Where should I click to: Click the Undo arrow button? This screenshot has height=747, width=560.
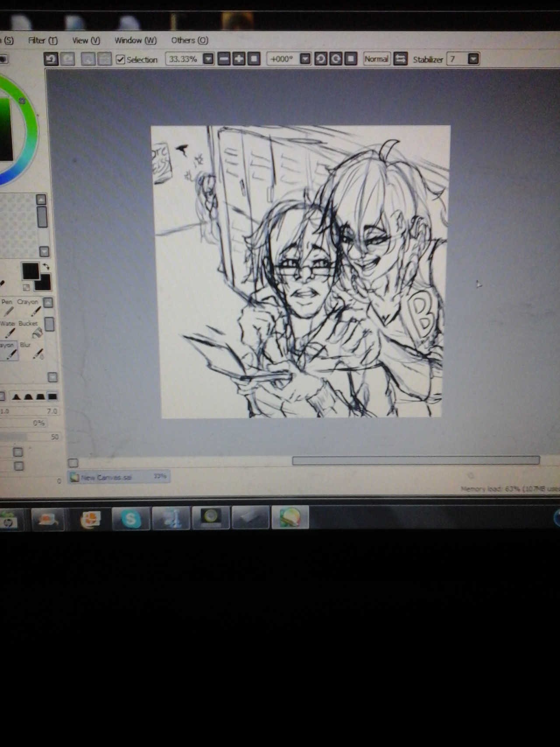51,59
